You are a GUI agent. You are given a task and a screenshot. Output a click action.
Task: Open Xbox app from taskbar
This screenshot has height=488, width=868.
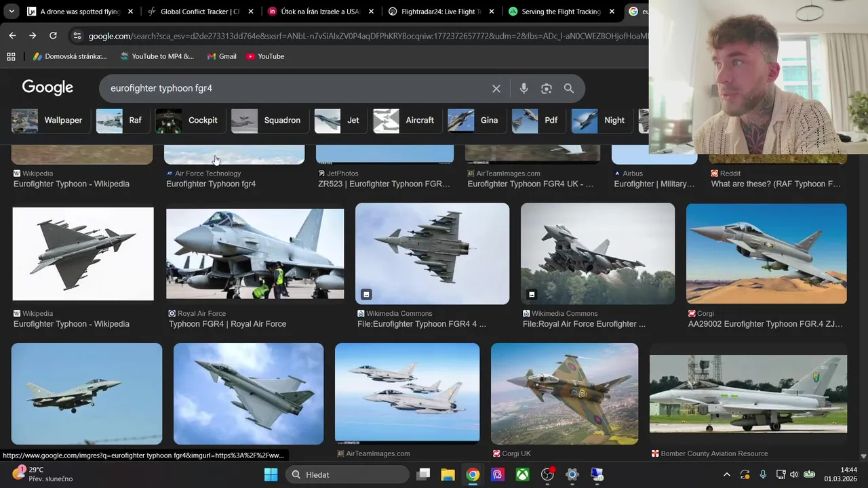[522, 474]
